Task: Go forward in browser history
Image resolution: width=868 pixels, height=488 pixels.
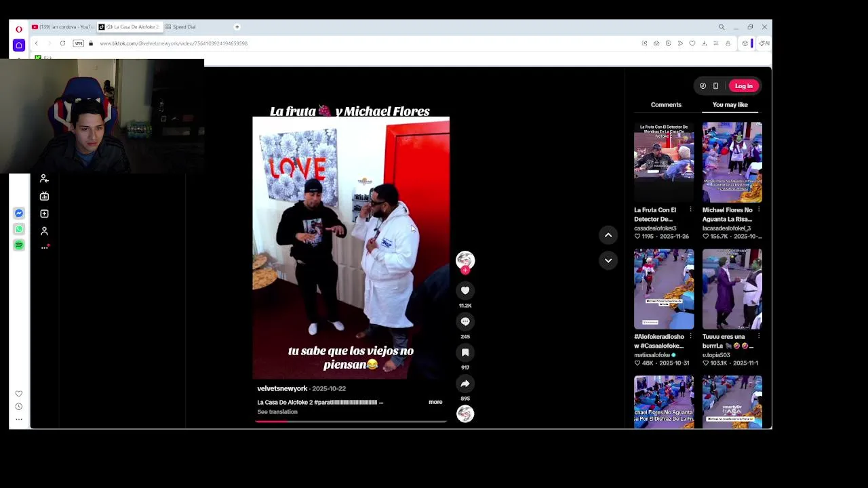Action: coord(49,43)
